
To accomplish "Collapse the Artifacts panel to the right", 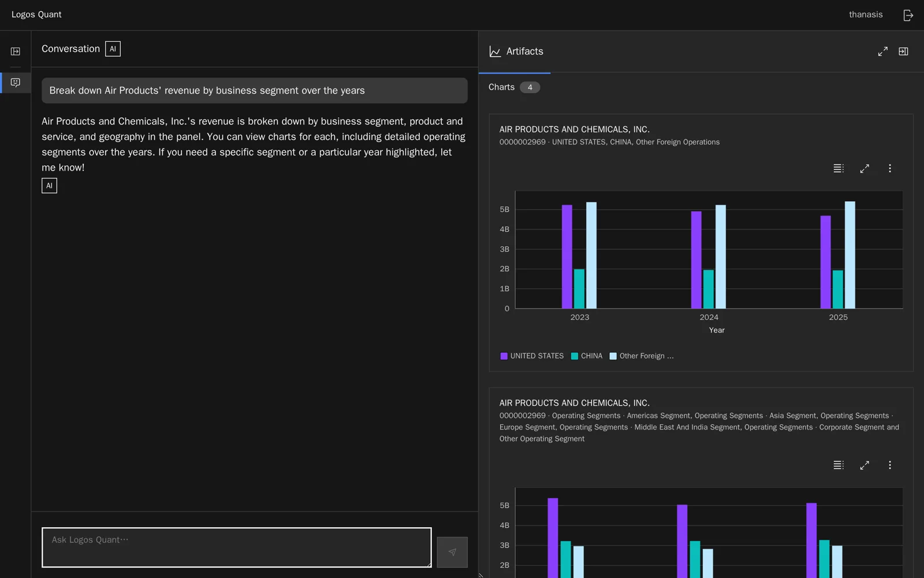I will point(904,51).
